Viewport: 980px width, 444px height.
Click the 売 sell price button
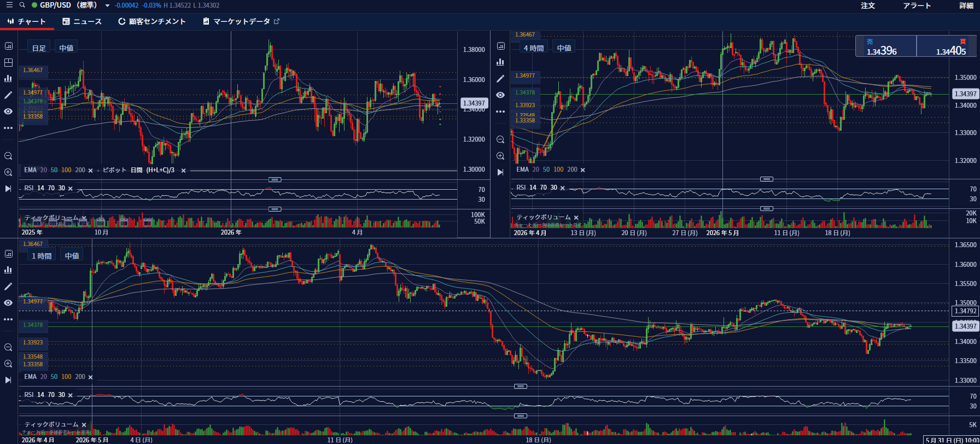pyautogui.click(x=886, y=46)
